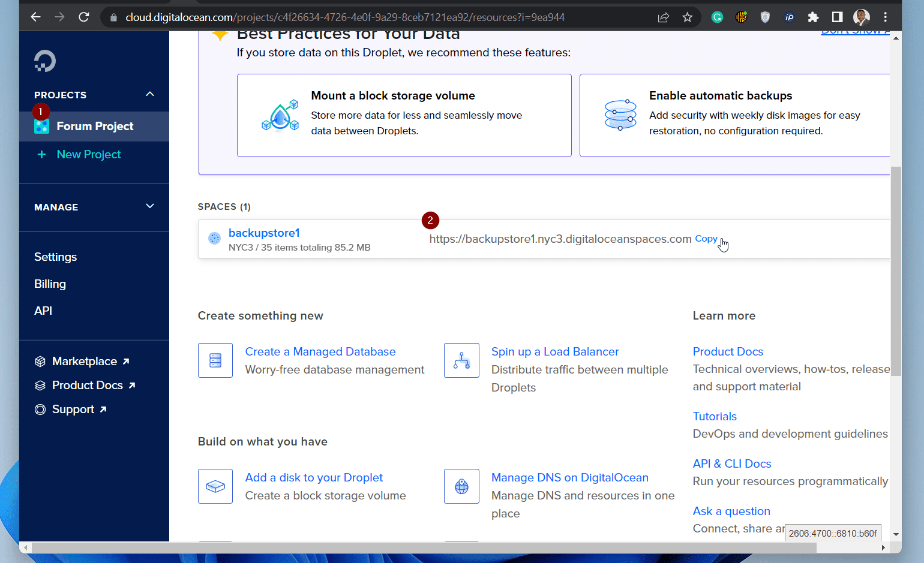Click the New Project link
The width and height of the screenshot is (924, 563).
89,155
